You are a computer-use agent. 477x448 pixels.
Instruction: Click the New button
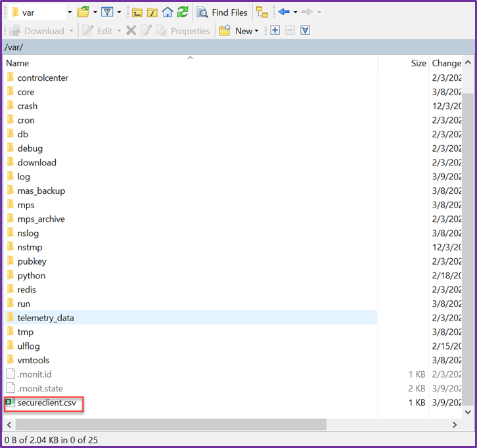click(235, 31)
